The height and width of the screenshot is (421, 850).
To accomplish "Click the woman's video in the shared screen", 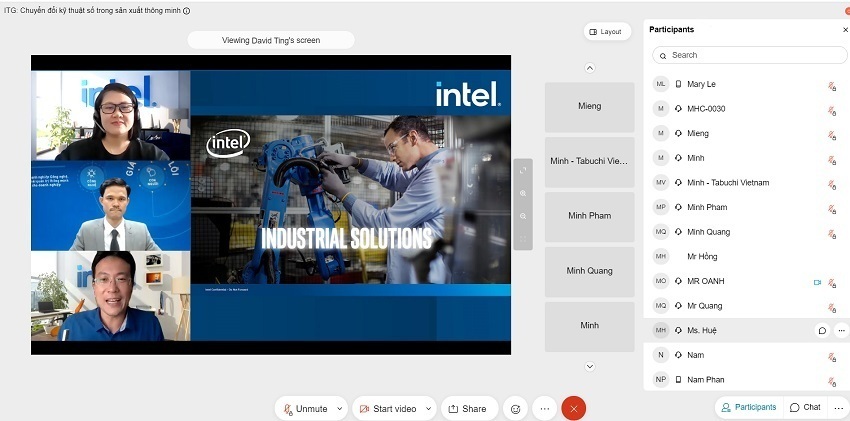I will click(111, 115).
